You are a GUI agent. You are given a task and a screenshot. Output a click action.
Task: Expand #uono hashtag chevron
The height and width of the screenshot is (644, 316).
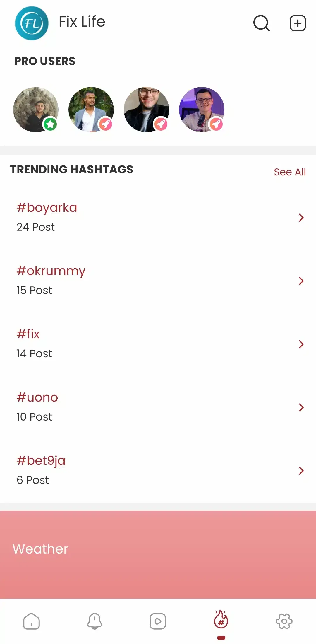point(301,407)
